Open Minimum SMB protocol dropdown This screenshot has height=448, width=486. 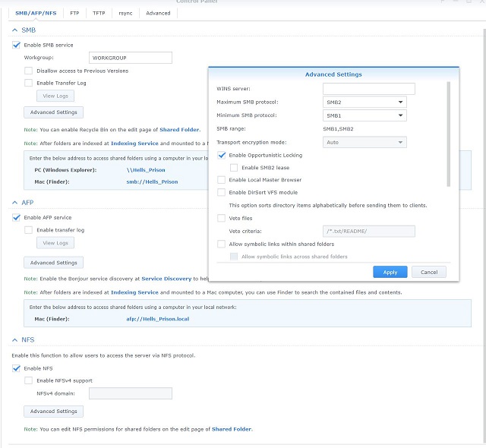coord(364,115)
